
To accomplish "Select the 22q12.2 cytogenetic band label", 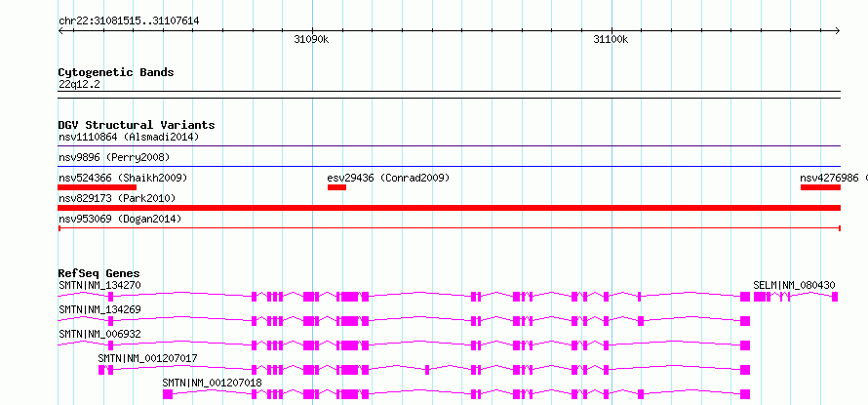I will (x=79, y=85).
